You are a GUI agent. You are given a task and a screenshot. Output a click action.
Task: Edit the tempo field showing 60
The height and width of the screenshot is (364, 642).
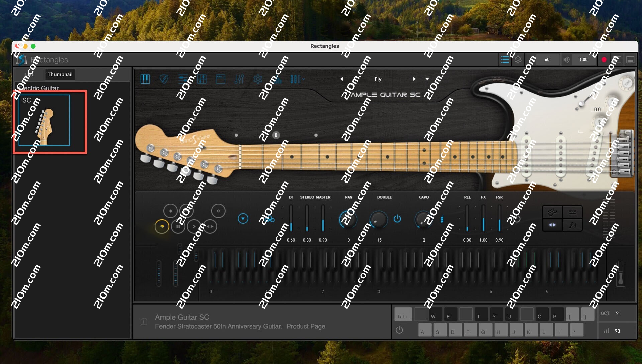click(x=547, y=60)
